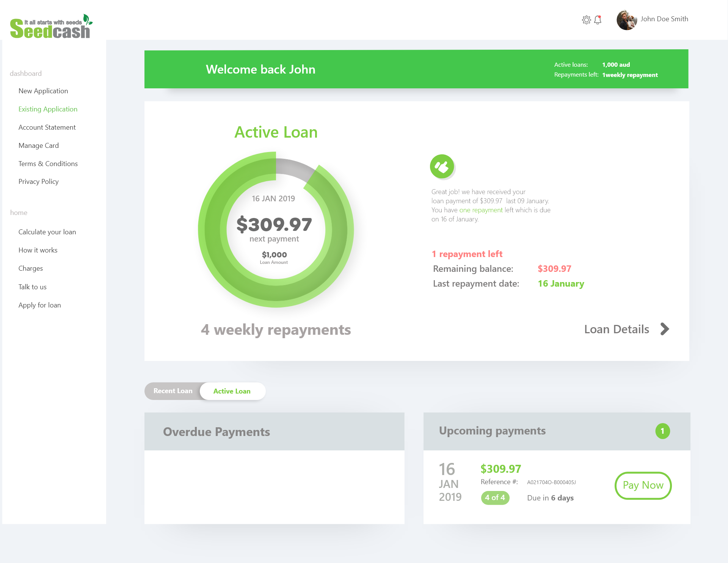Click the $309.97 upcoming payment amount

click(500, 469)
